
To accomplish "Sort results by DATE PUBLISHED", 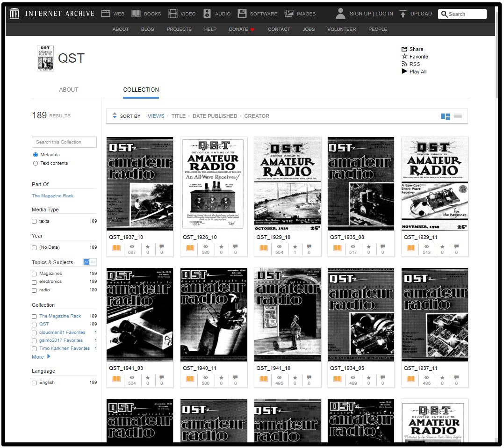I will 215,116.
